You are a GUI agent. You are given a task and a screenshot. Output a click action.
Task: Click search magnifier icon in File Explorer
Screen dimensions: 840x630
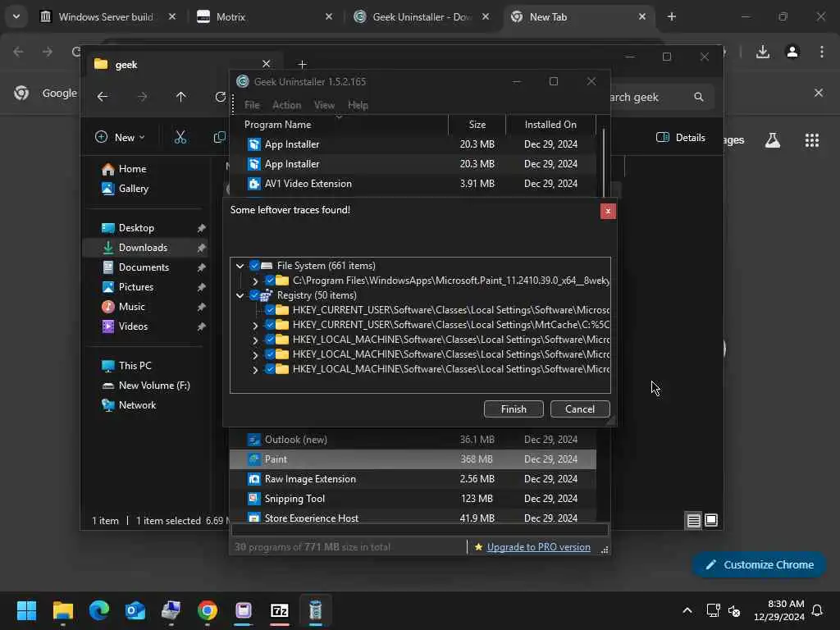(x=699, y=97)
